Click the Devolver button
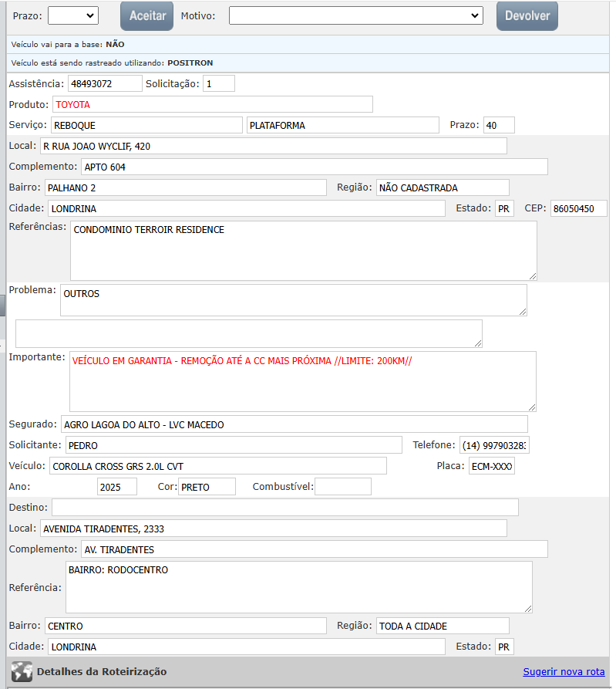The width and height of the screenshot is (616, 689). pyautogui.click(x=527, y=15)
